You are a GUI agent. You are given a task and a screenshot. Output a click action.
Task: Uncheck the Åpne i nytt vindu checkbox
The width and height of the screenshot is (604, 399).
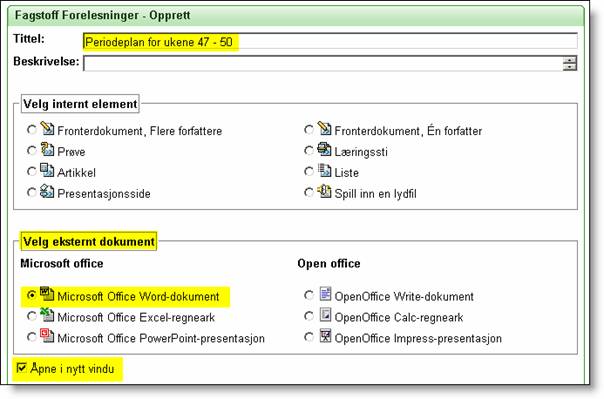22,368
